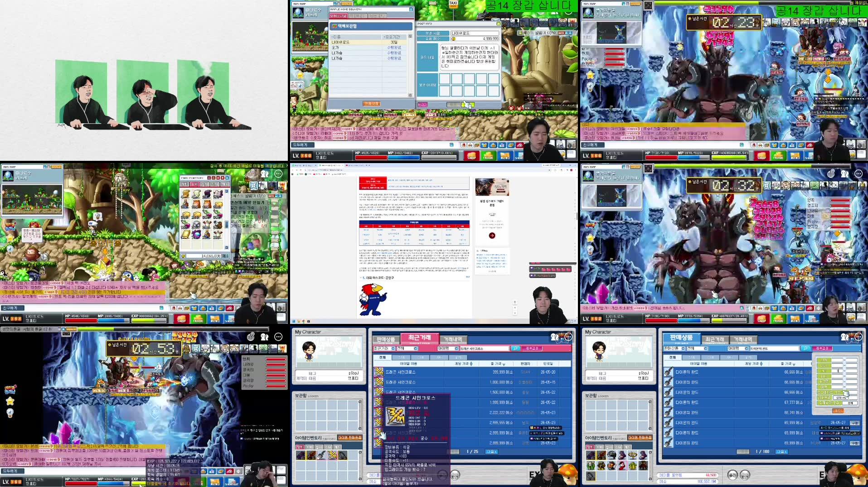Screen dimensions: 868x487
Task: Go to next page of 1 / 100 results
Action: click(x=781, y=452)
